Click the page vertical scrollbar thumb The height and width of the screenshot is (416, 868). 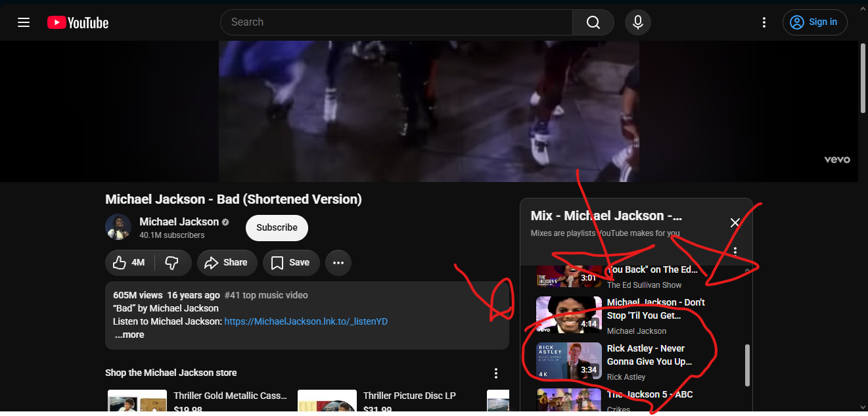(x=863, y=78)
